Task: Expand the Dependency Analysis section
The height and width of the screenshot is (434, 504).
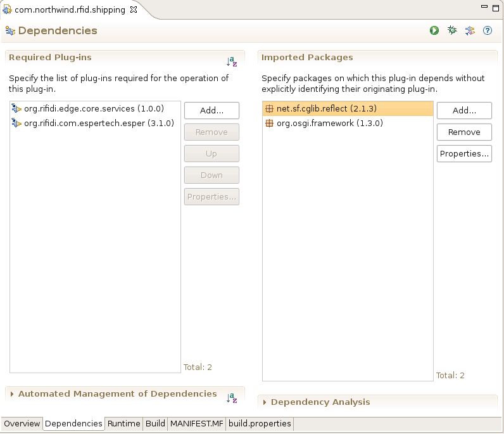Action: point(265,402)
